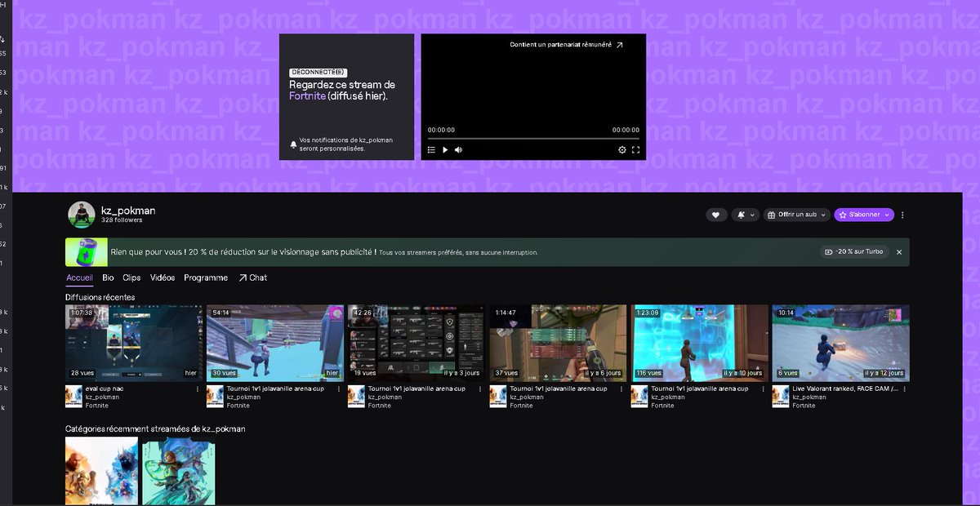The width and height of the screenshot is (980, 506).
Task: Open the eval cup nac video thumbnail
Action: [134, 343]
